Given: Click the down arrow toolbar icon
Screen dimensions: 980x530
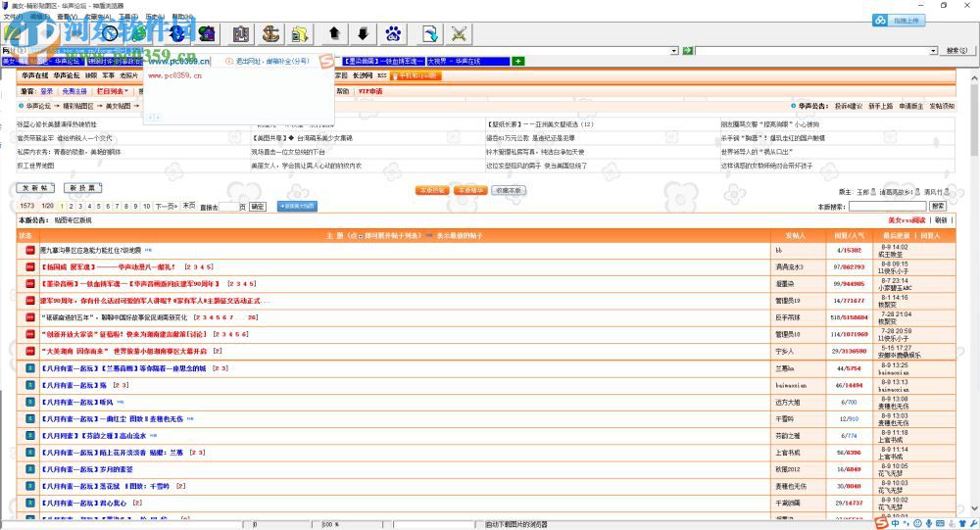Looking at the screenshot, I should tap(363, 34).
